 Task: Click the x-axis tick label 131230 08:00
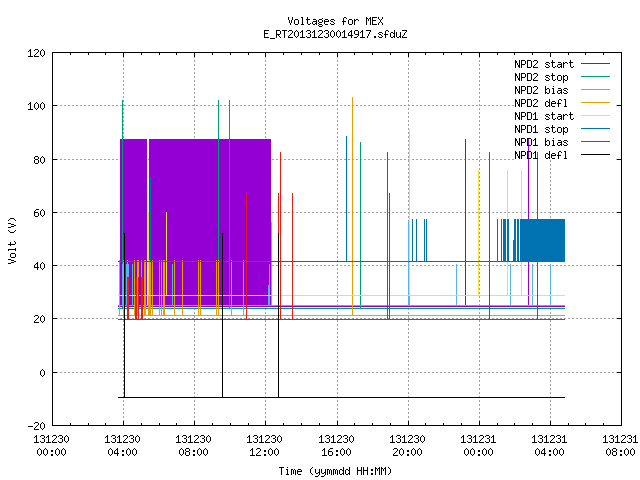[193, 446]
